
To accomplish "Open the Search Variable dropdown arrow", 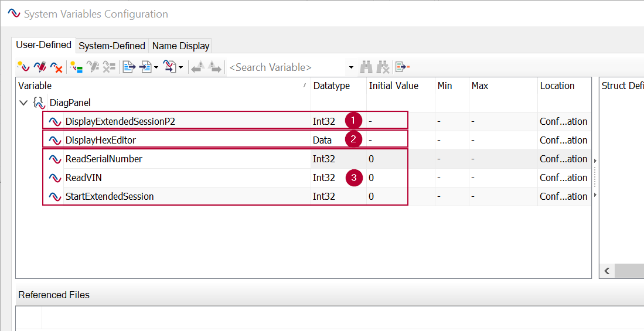I will pos(351,67).
